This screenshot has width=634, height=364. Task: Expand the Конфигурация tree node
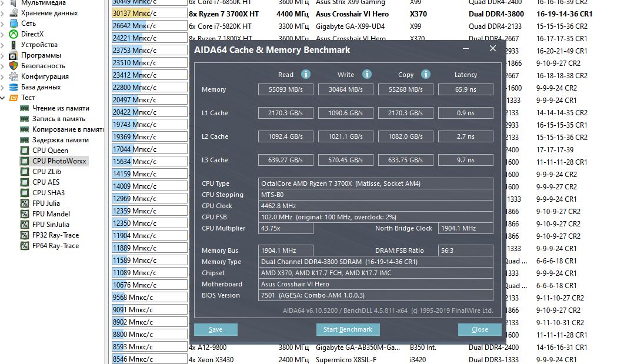[4, 76]
